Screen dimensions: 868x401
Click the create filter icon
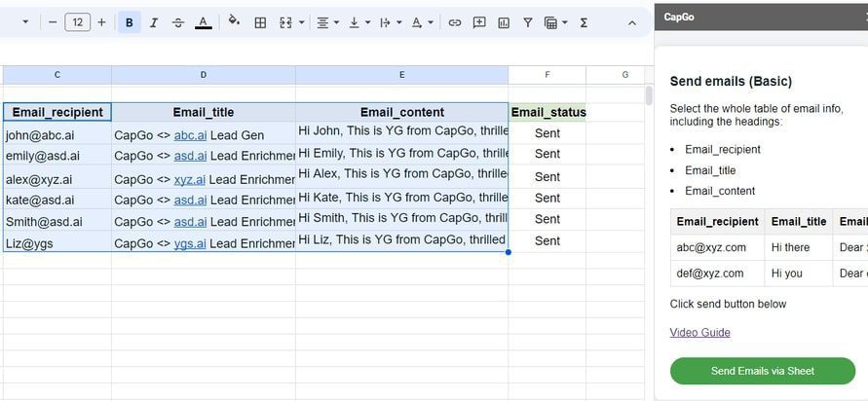click(x=528, y=22)
